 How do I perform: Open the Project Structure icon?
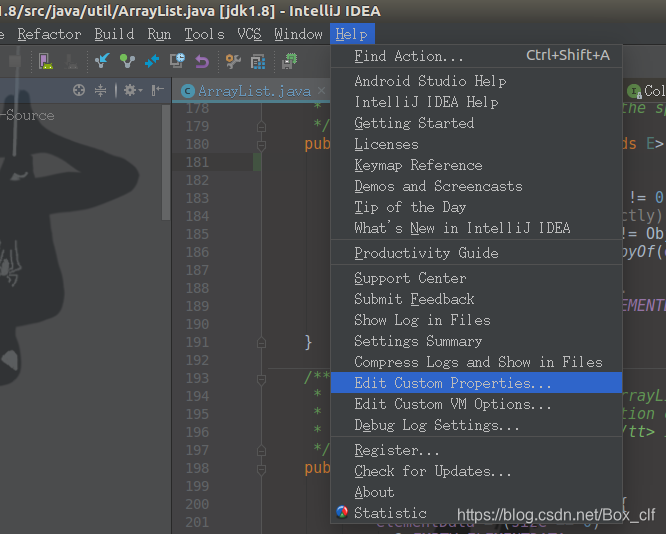(x=258, y=62)
